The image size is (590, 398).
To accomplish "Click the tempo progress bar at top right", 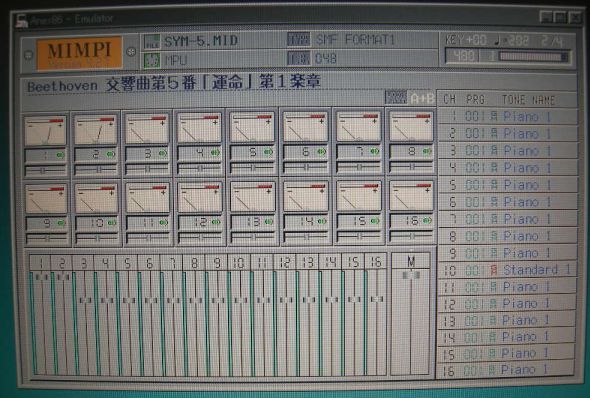I will click(534, 57).
